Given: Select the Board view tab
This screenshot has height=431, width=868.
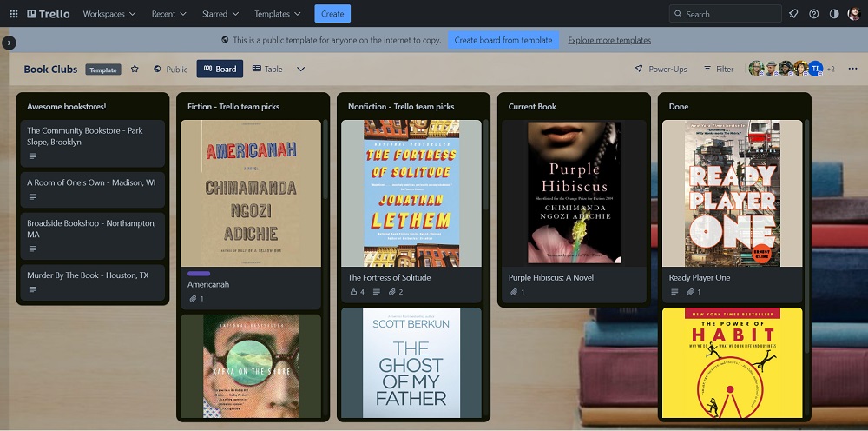Looking at the screenshot, I should pos(220,69).
